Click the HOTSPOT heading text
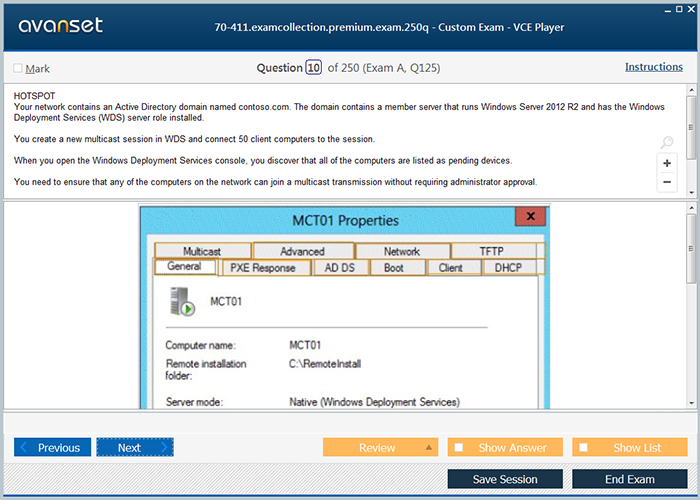700x500 pixels. coord(34,96)
